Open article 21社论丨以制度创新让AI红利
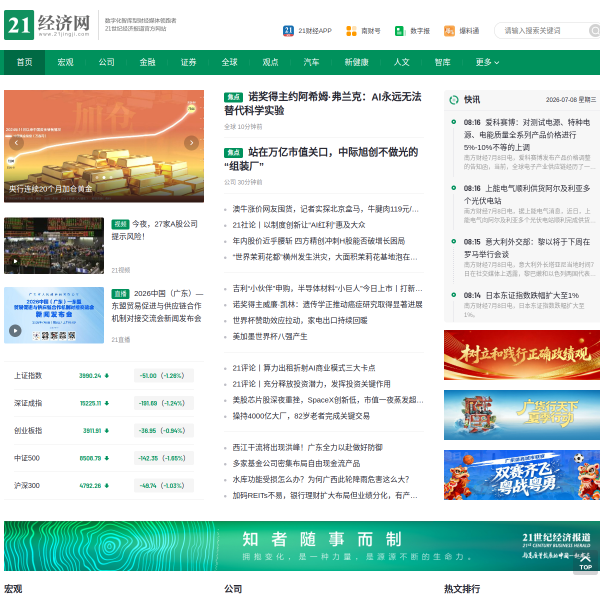600x600 pixels. [298, 225]
